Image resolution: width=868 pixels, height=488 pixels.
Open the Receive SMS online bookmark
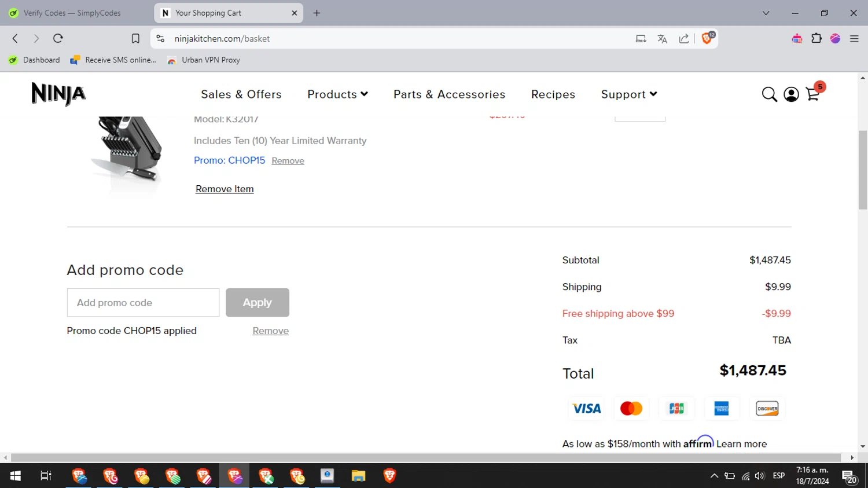(x=113, y=60)
